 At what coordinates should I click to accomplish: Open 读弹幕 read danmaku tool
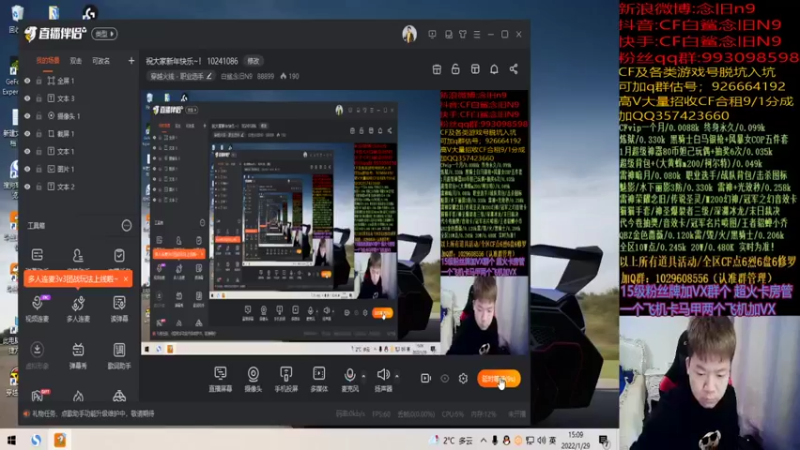[x=119, y=308]
